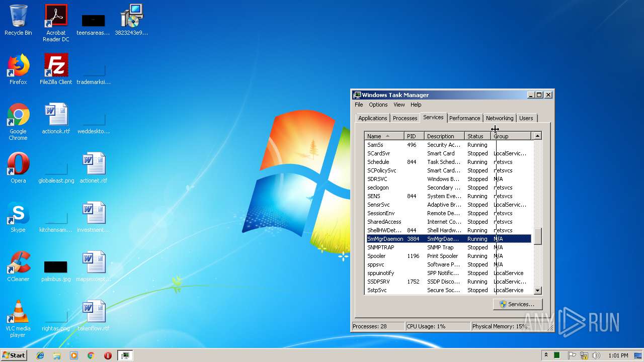Open the File menu in Task Manager
The height and width of the screenshot is (362, 644).
click(359, 105)
